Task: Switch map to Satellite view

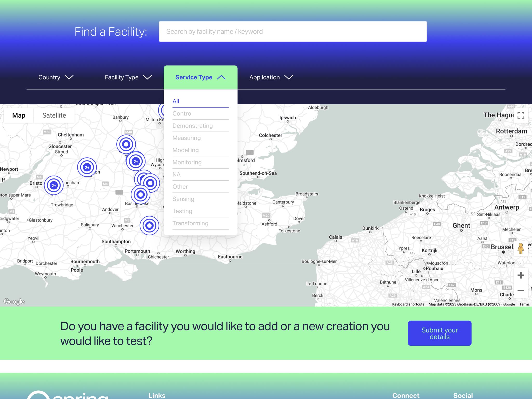Action: click(54, 115)
